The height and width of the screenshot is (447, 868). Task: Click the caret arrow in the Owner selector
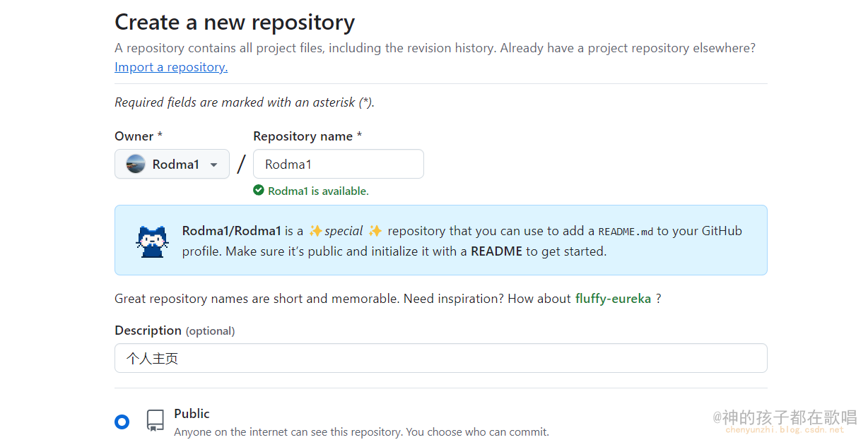(x=213, y=165)
